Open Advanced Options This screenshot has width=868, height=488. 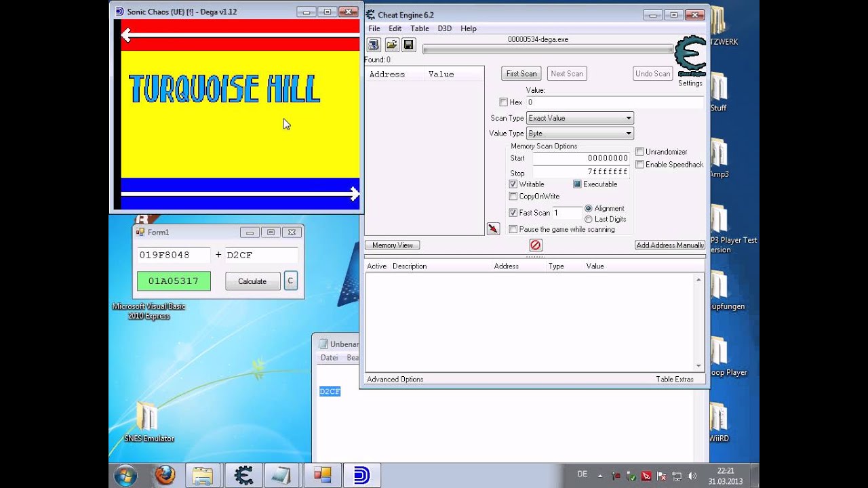(395, 380)
